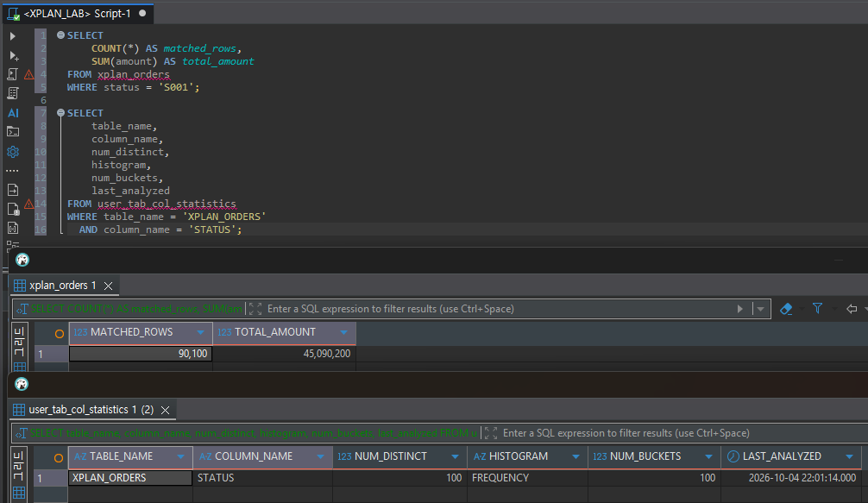Screen dimensions: 868x503
Task: Click the warning marker beside the xplan_orders line
Action: click(x=28, y=75)
